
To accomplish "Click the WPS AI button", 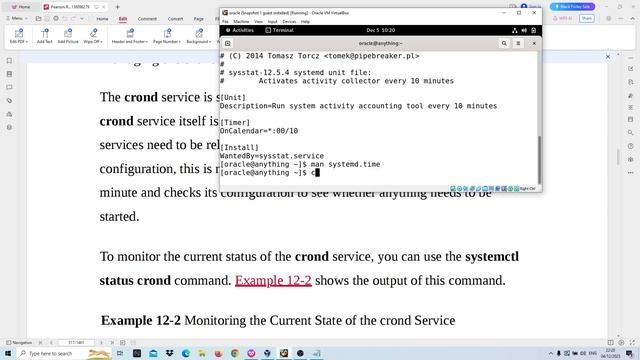I will coord(562,18).
